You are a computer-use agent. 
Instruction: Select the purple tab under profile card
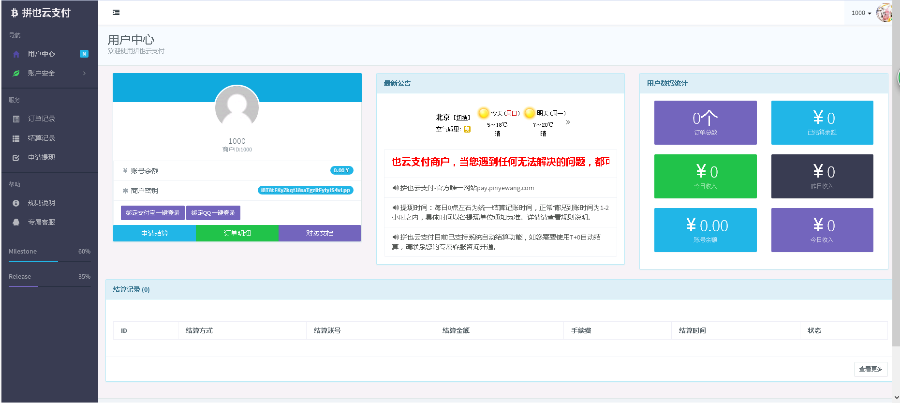(x=319, y=233)
